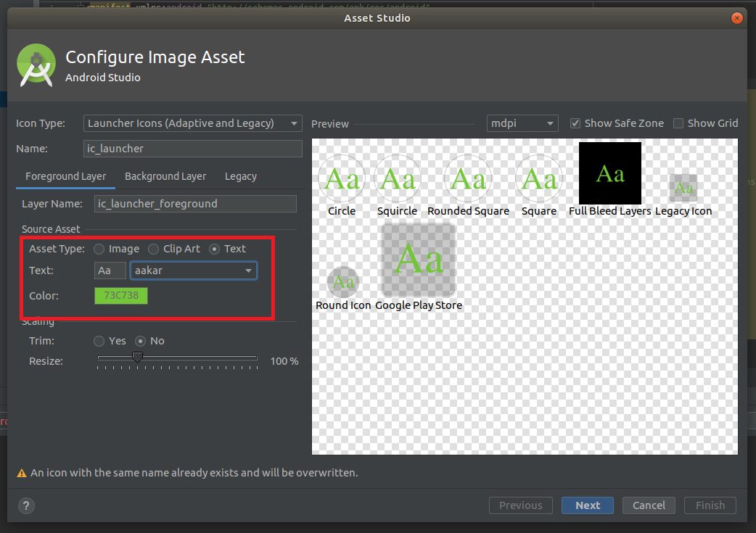Select the Rounded Square preview

coord(467,178)
